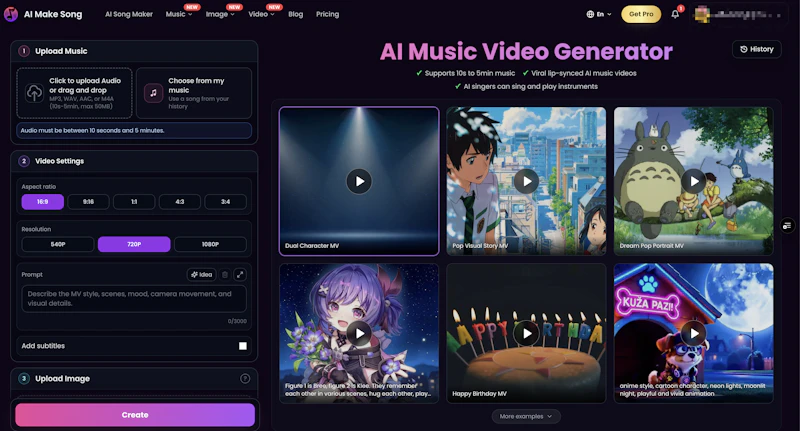800x431 pixels.
Task: Enable the Add subtitles checkbox
Action: pos(243,346)
